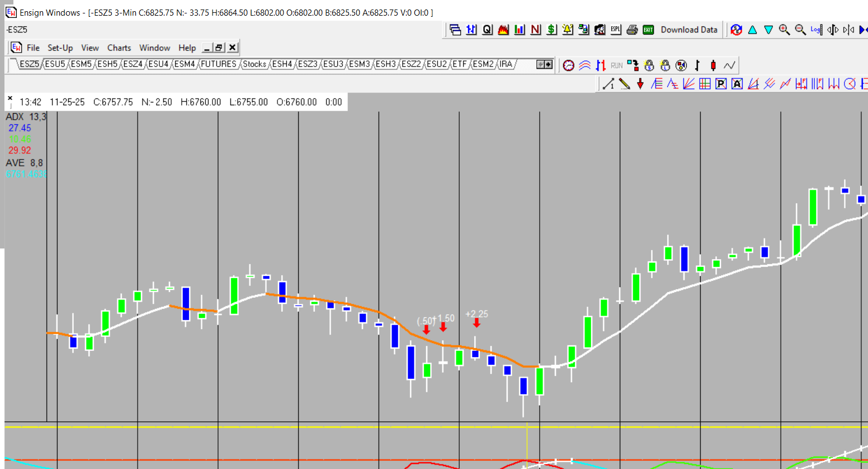Image resolution: width=868 pixels, height=469 pixels.
Task: Click the zoom out magnifier icon
Action: pos(800,30)
